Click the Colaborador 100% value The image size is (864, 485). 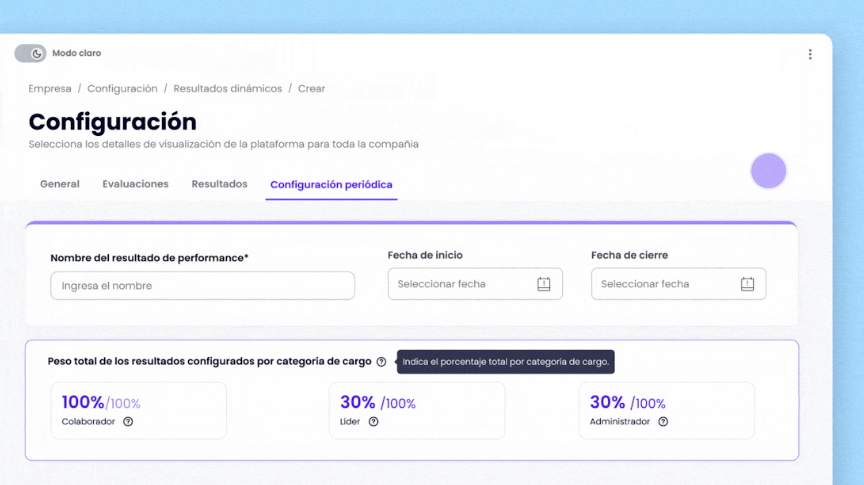coord(83,402)
